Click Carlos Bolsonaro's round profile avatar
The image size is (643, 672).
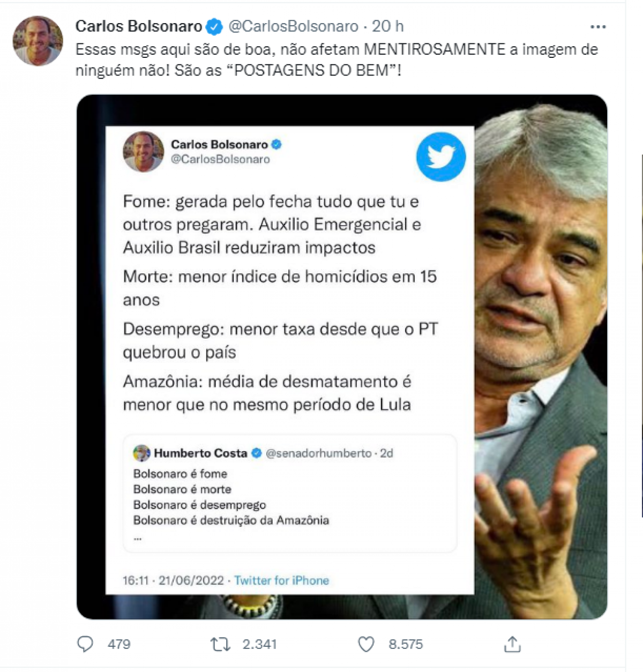[x=38, y=41]
